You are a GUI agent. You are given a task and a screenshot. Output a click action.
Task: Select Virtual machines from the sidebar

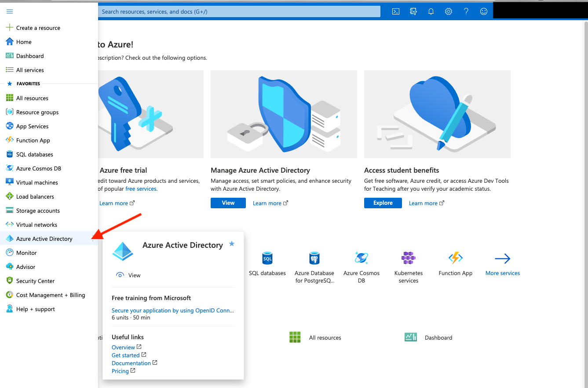(37, 182)
